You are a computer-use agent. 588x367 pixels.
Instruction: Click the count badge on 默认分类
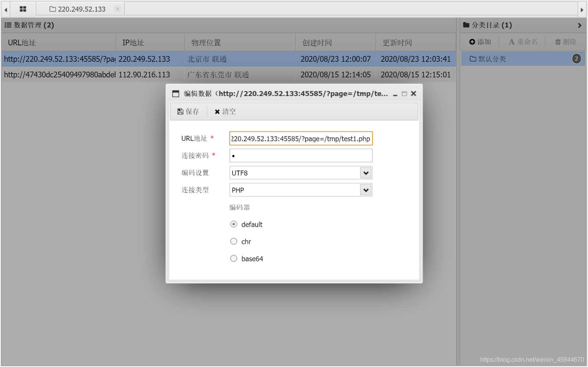576,59
